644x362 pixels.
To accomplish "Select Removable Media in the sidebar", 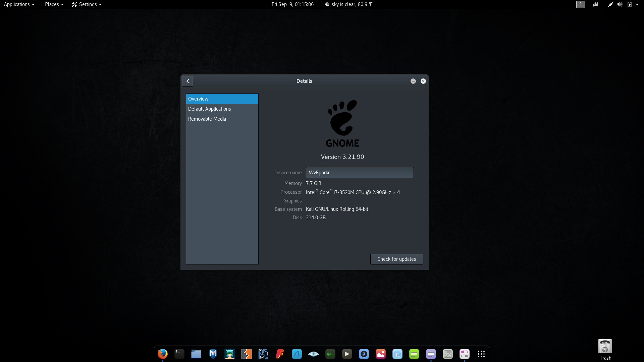I will pos(207,119).
